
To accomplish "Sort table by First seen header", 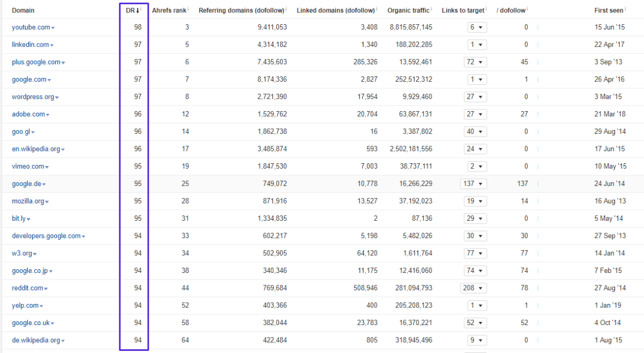I will point(608,10).
